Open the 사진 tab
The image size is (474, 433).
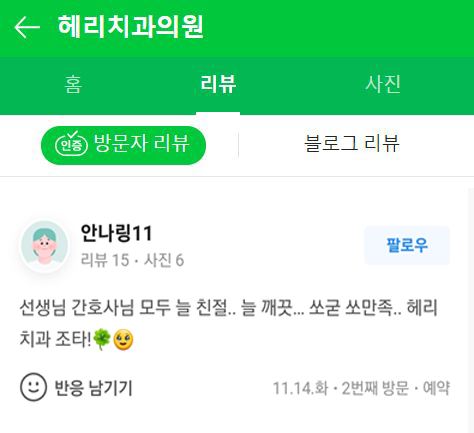coord(383,84)
